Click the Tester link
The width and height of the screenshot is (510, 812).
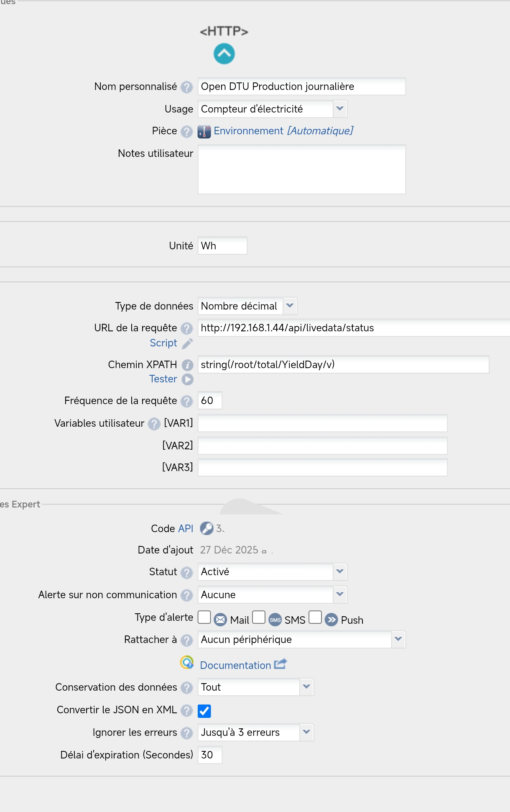[x=163, y=379]
